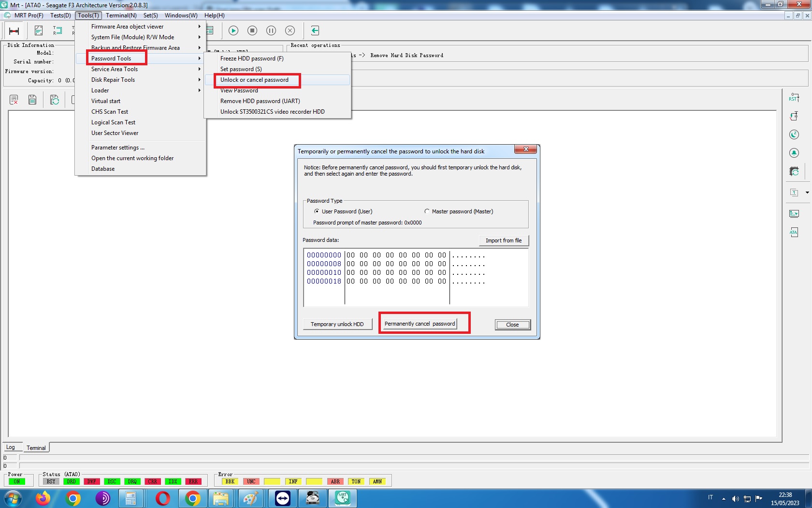Click the password data hex editor field

point(416,278)
